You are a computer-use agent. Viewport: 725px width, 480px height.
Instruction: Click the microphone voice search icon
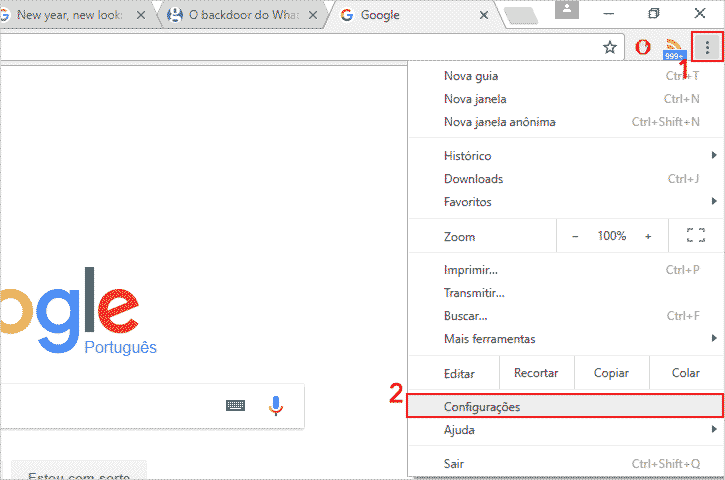click(276, 405)
